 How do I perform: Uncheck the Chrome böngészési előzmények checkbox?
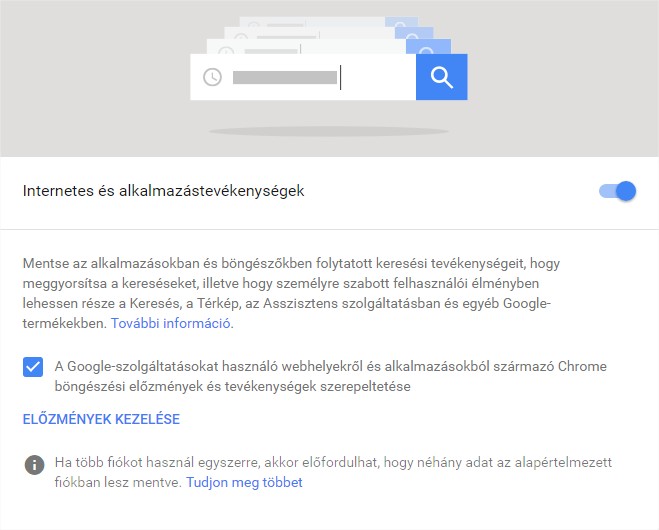point(33,367)
